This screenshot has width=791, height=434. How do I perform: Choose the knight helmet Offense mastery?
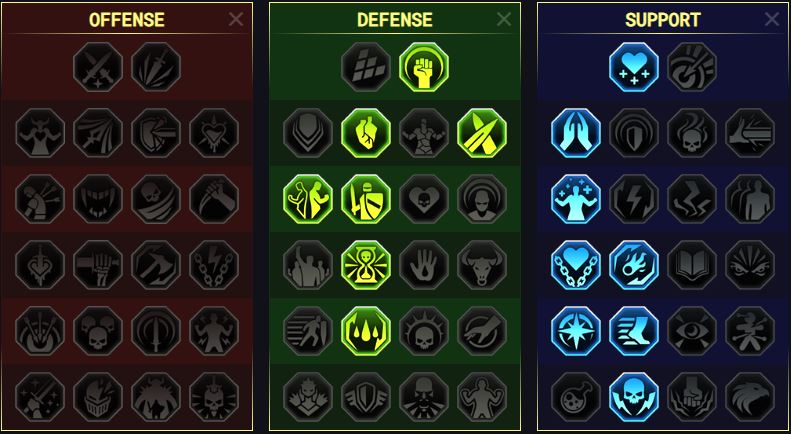98,398
